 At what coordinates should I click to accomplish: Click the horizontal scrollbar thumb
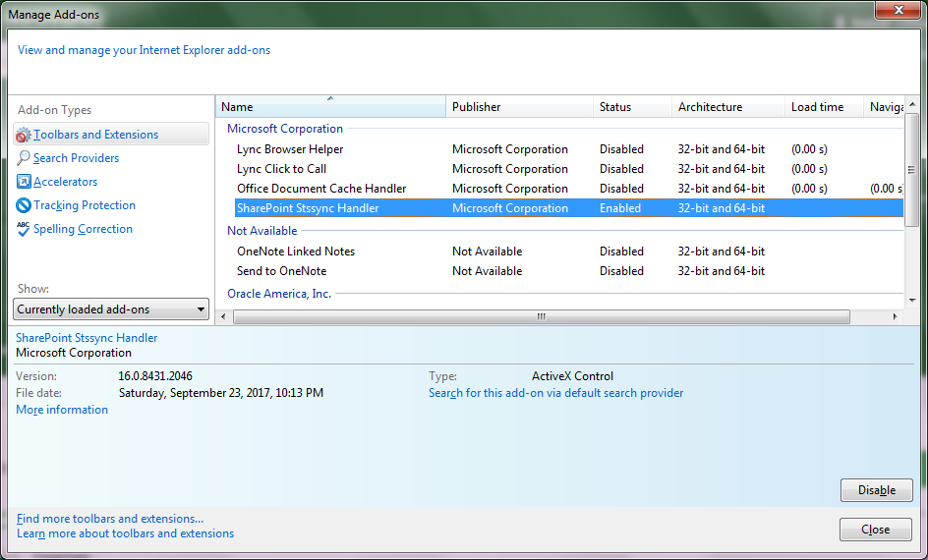coord(542,317)
